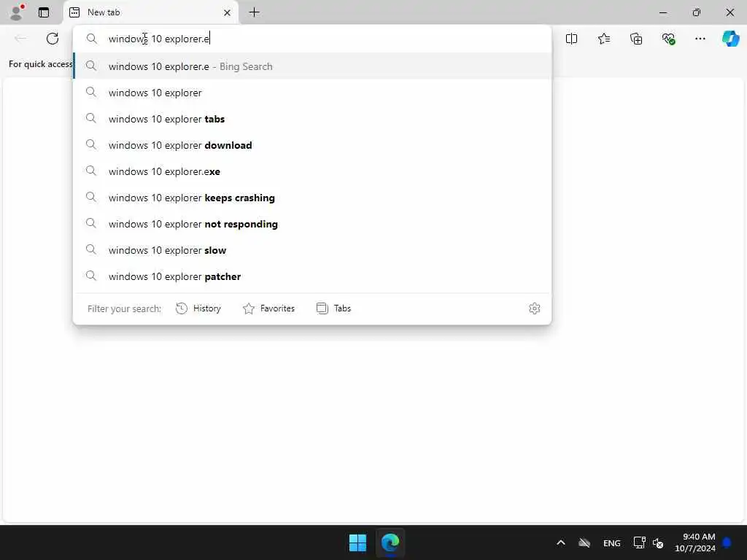Open the tab actions menu icon
This screenshot has width=747, height=560.
[x=44, y=12]
